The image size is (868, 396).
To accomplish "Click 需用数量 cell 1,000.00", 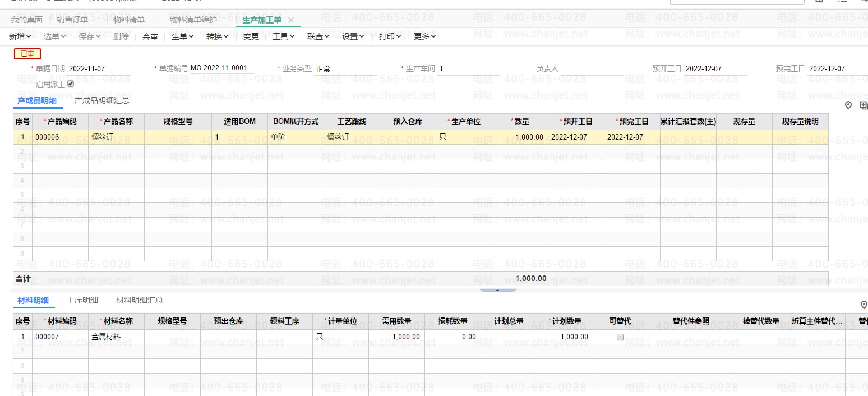I will click(x=396, y=337).
